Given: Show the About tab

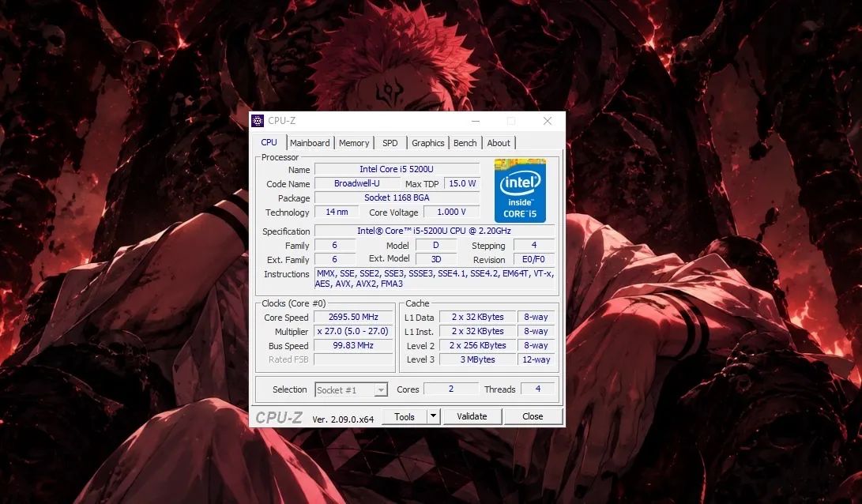Looking at the screenshot, I should (x=499, y=143).
